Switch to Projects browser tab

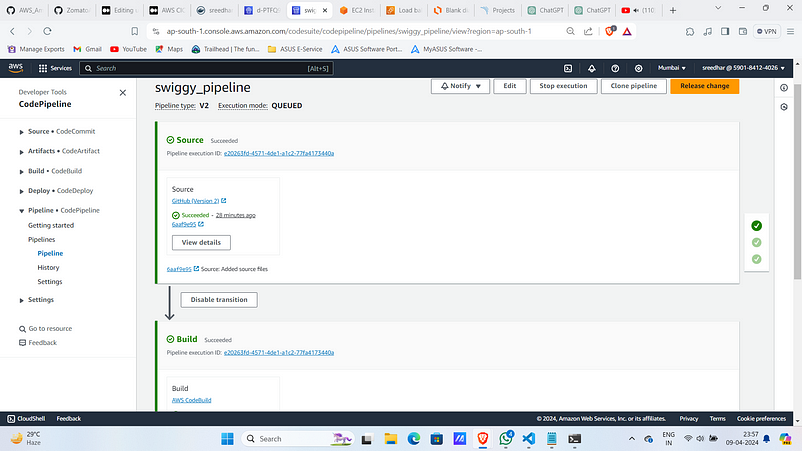[x=498, y=10]
